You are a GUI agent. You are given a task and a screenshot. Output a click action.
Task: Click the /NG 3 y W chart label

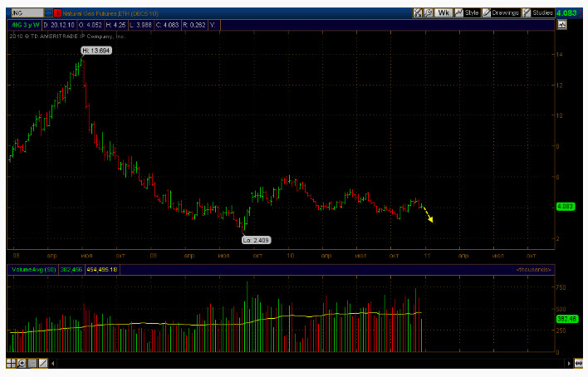pyautogui.click(x=25, y=25)
